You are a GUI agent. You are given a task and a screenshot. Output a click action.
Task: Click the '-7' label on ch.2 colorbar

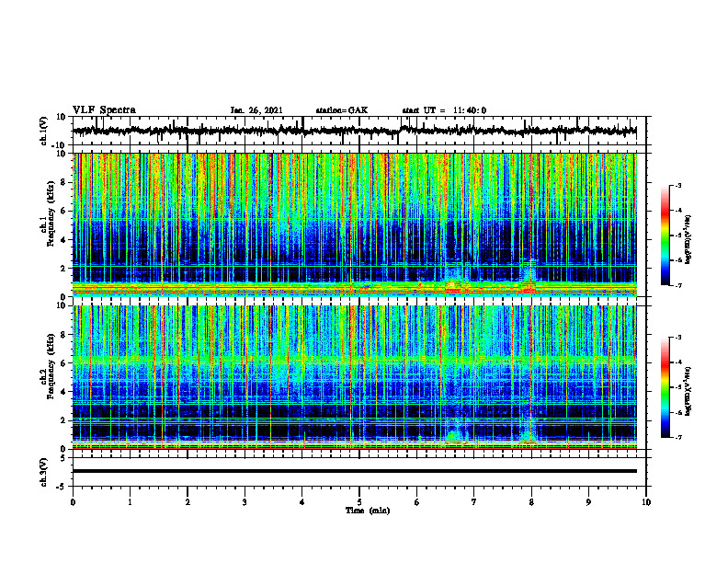click(x=677, y=437)
